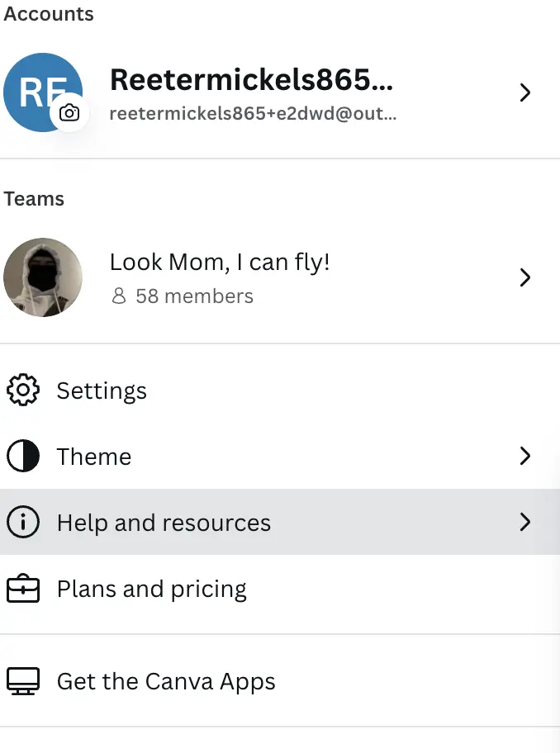The height and width of the screenshot is (753, 560).
Task: Click the briefcase icon for Plans and pricing
Action: pos(23,588)
